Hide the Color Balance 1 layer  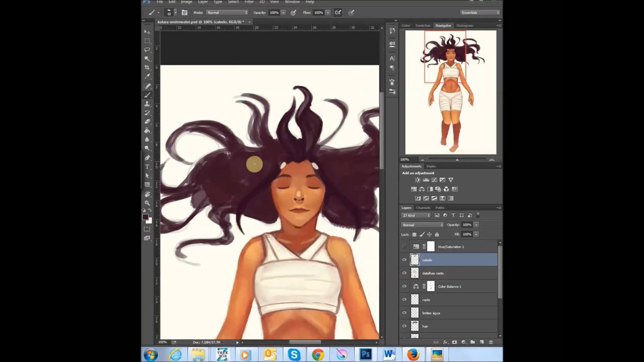404,287
